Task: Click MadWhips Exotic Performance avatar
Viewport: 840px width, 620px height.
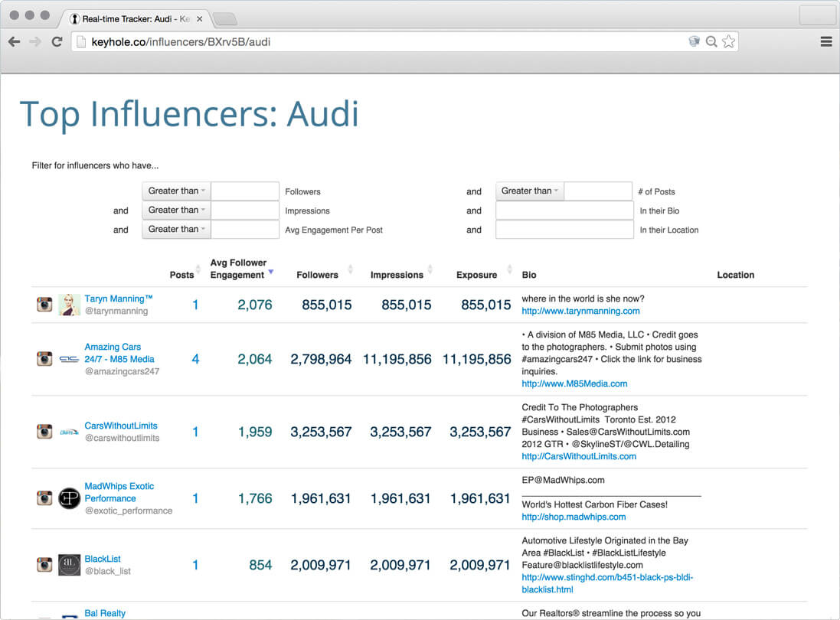Action: [69, 498]
